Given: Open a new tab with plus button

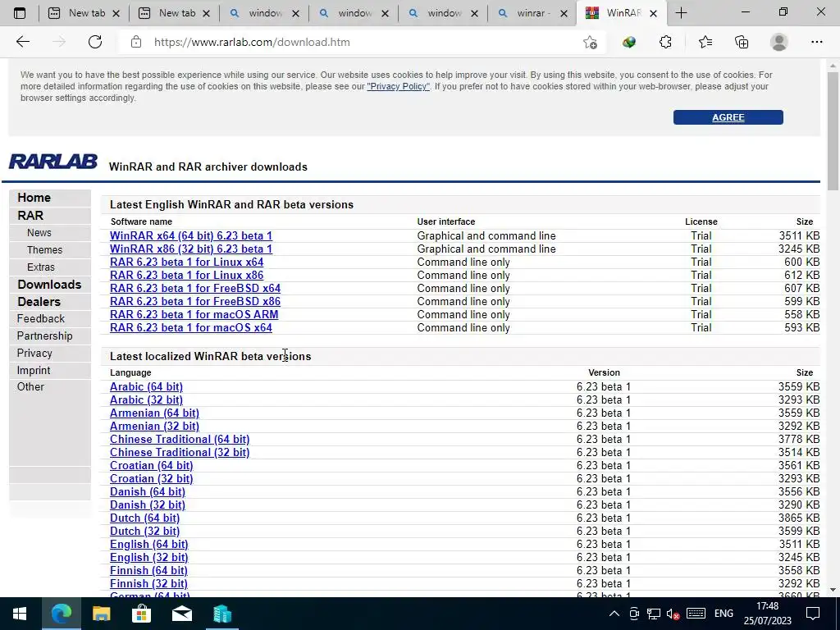Looking at the screenshot, I should coord(681,13).
